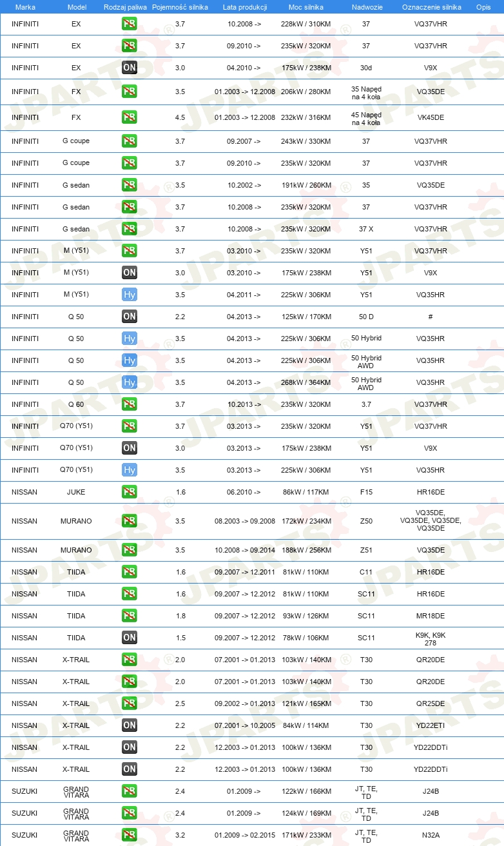The image size is (504, 846).
Task: Select the Hy hybrid icon for Q70 (Y51)
Action: [x=130, y=470]
